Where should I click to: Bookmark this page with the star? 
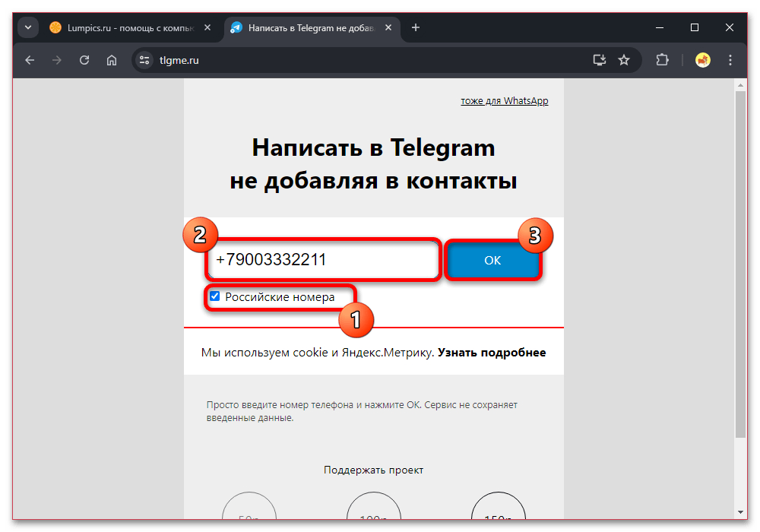[x=624, y=60]
